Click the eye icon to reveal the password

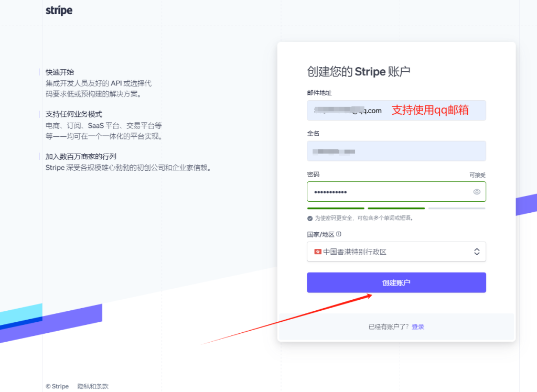tap(477, 192)
